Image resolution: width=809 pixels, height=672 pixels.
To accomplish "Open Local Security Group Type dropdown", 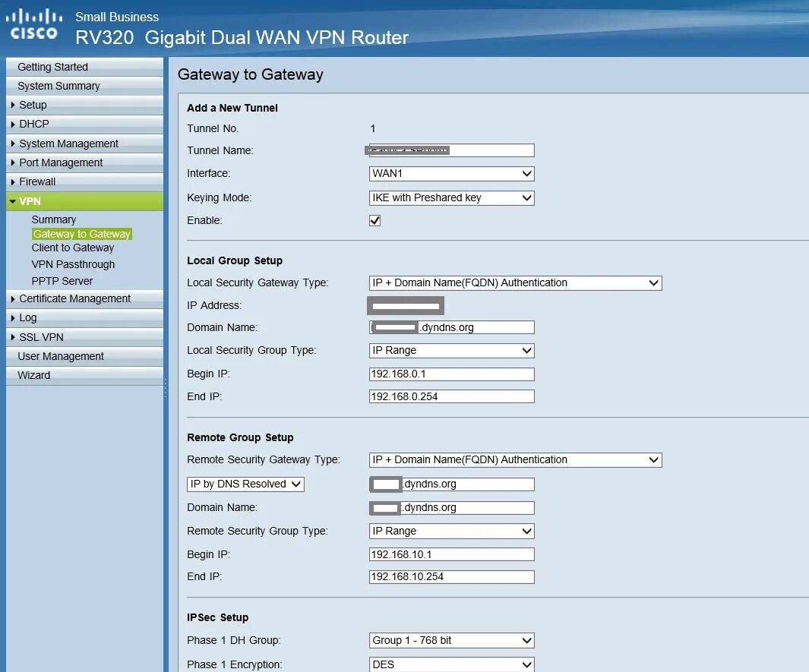I will (451, 351).
